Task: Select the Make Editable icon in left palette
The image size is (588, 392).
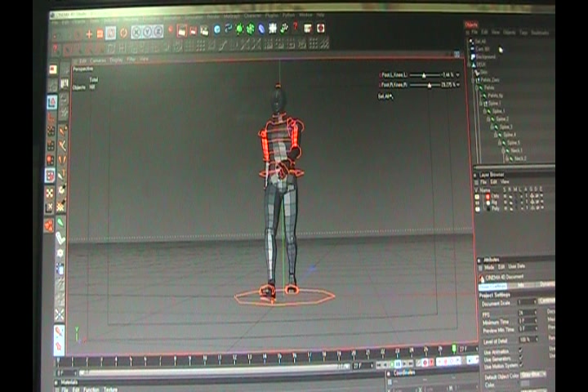Action: click(53, 69)
